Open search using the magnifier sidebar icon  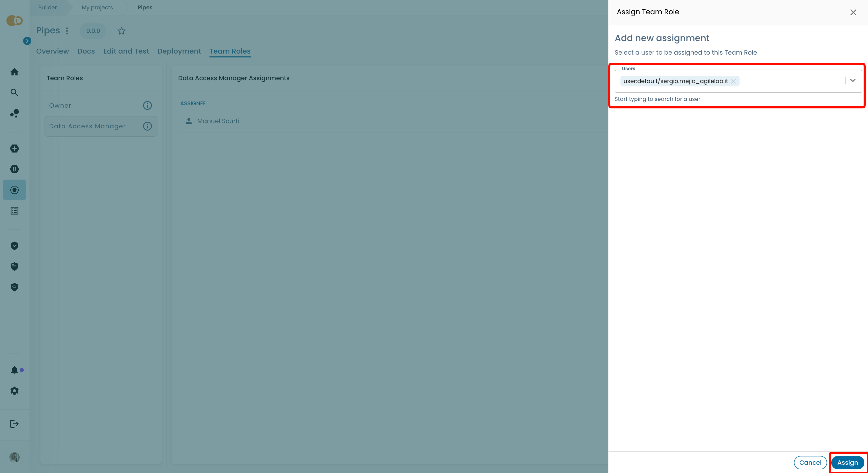click(x=15, y=92)
